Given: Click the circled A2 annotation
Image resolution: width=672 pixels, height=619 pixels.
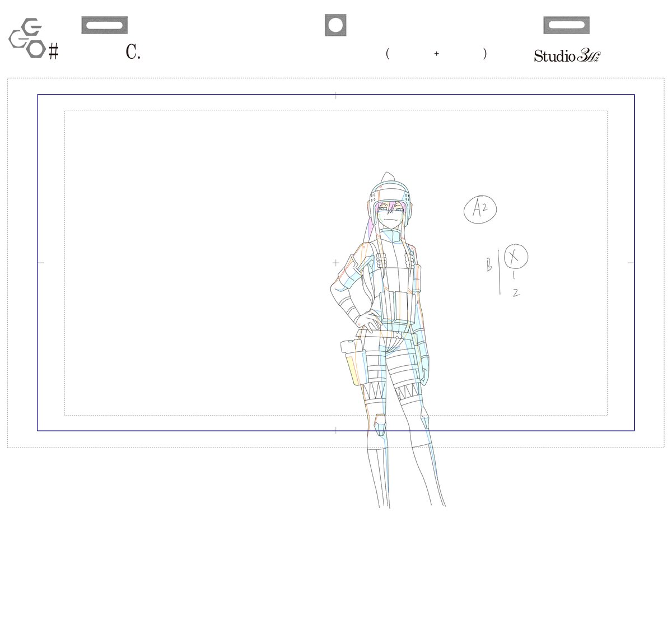Looking at the screenshot, I should (x=480, y=210).
